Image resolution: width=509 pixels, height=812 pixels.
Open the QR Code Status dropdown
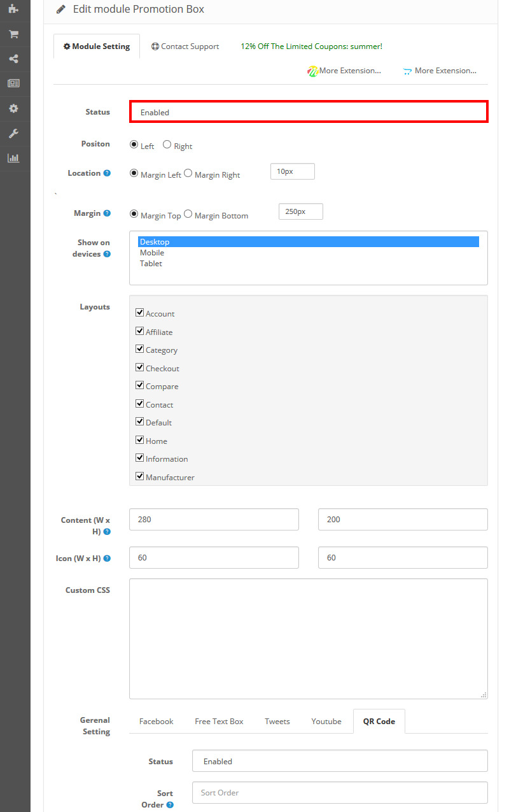pyautogui.click(x=339, y=761)
